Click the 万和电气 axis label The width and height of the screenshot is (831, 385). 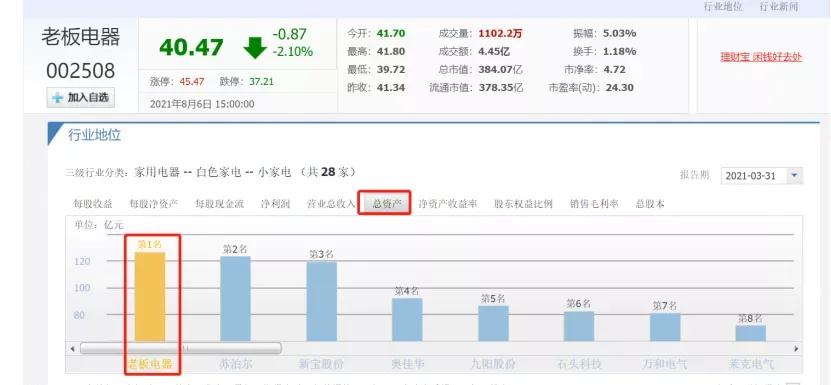tap(665, 364)
